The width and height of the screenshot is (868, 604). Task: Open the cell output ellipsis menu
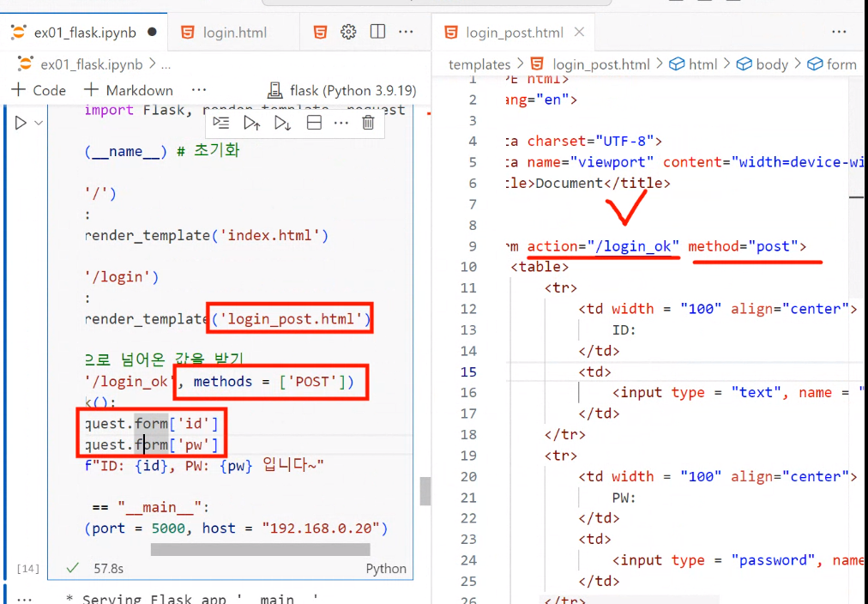(24, 599)
